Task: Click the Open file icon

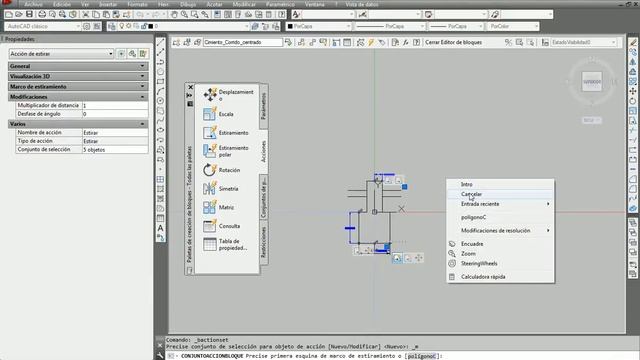Action: 19,14
